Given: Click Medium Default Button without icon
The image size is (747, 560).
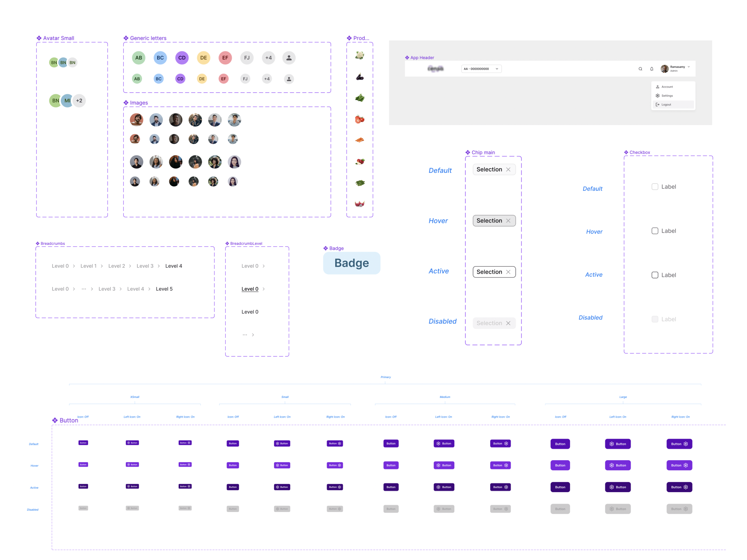Looking at the screenshot, I should 391,444.
